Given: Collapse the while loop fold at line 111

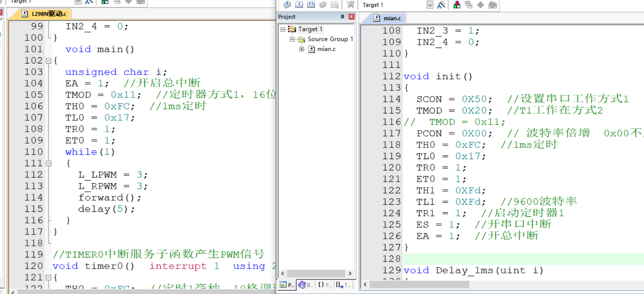Looking at the screenshot, I should (x=48, y=163).
